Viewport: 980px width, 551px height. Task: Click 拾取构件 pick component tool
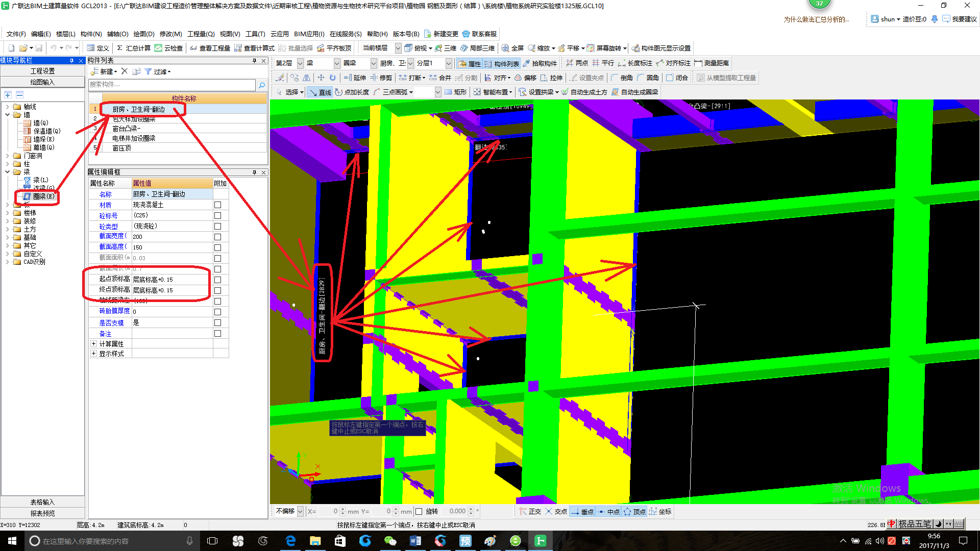[540, 63]
